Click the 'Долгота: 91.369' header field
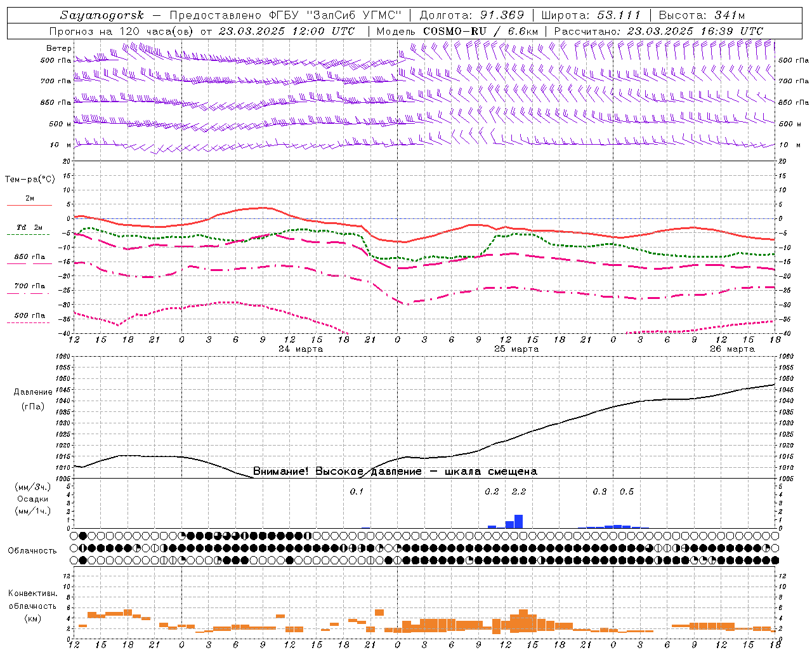The width and height of the screenshot is (812, 650). coord(472,15)
